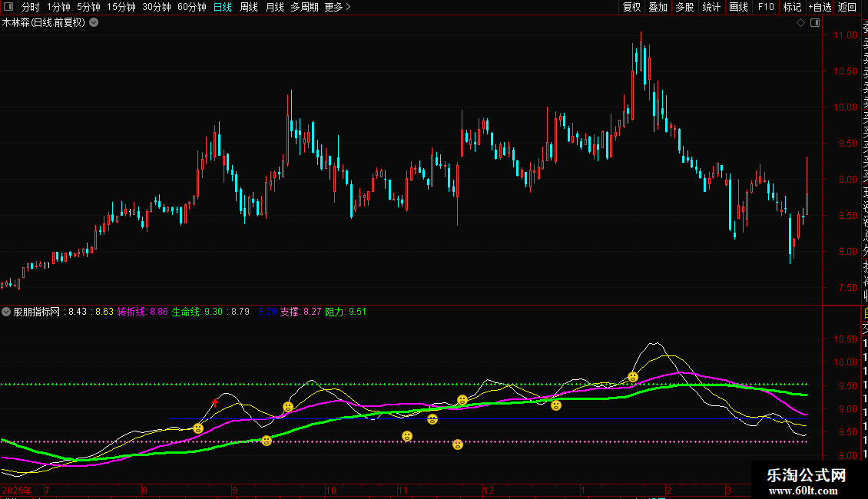
Task: Switch to the 周线 weekly chart tab
Action: click(x=249, y=7)
